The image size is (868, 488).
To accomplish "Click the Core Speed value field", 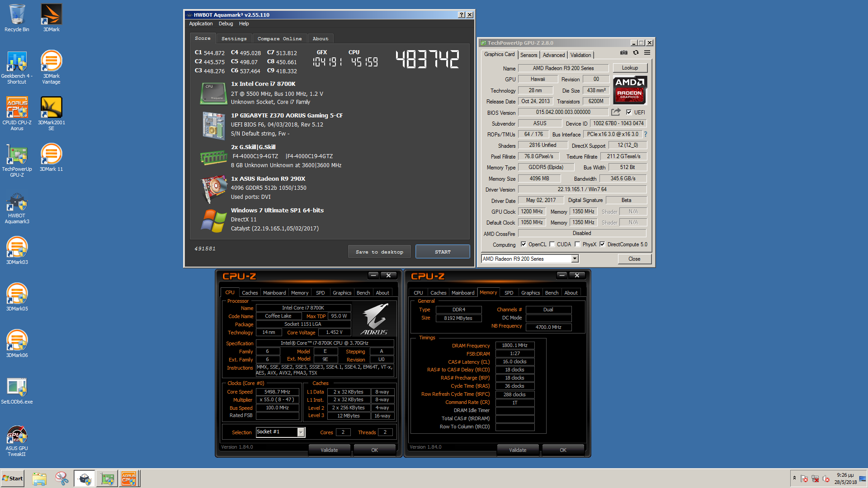I will [x=277, y=392].
